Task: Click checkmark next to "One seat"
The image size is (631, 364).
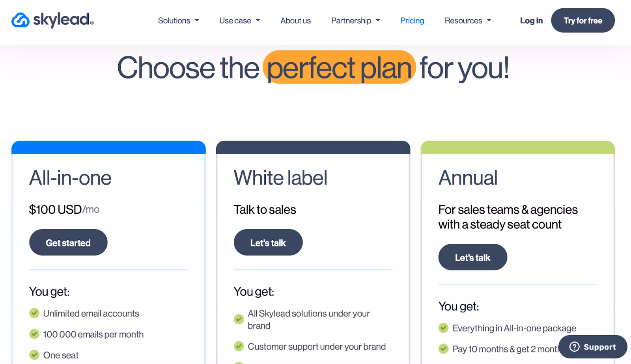Action: tap(34, 355)
